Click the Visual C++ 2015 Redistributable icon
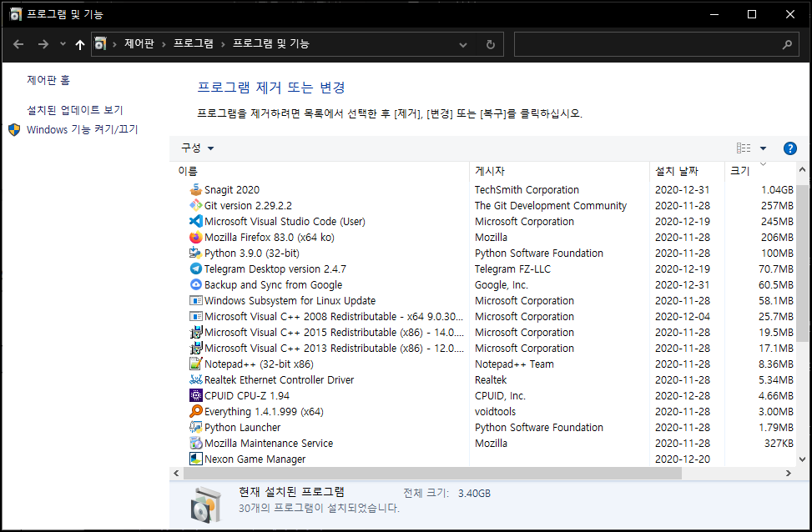Screen dimensions: 812x532 (196, 332)
